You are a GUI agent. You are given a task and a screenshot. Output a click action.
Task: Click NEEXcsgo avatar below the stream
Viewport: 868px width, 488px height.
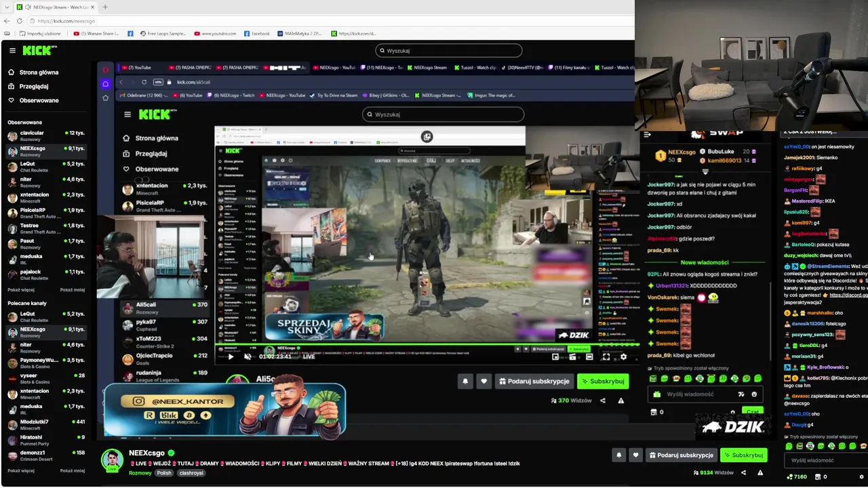pos(112,460)
